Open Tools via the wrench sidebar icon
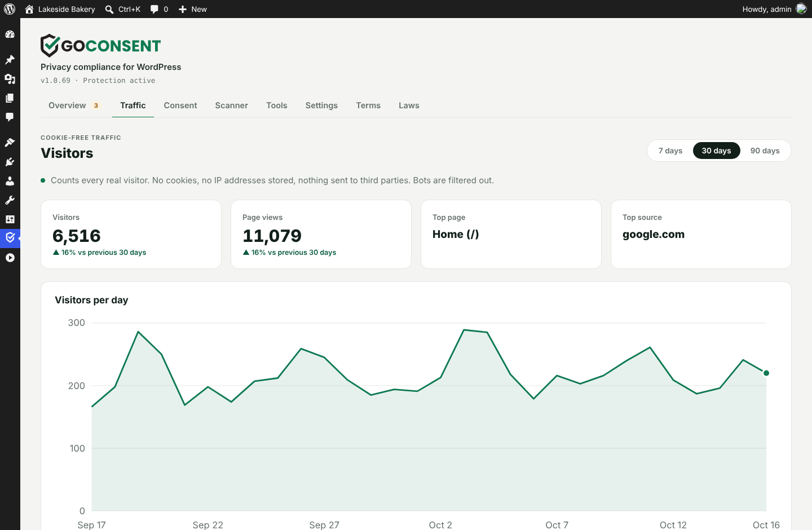The height and width of the screenshot is (530, 812). tap(10, 200)
